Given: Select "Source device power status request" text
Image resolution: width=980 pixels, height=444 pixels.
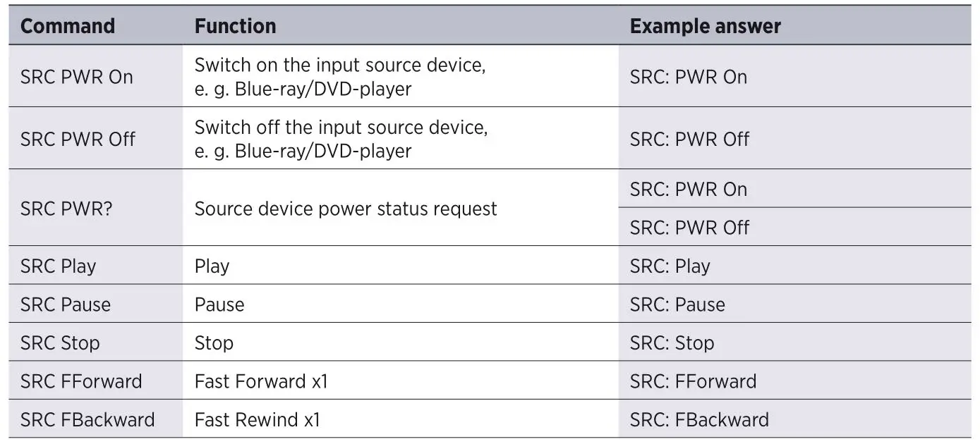Looking at the screenshot, I should click(x=346, y=209).
